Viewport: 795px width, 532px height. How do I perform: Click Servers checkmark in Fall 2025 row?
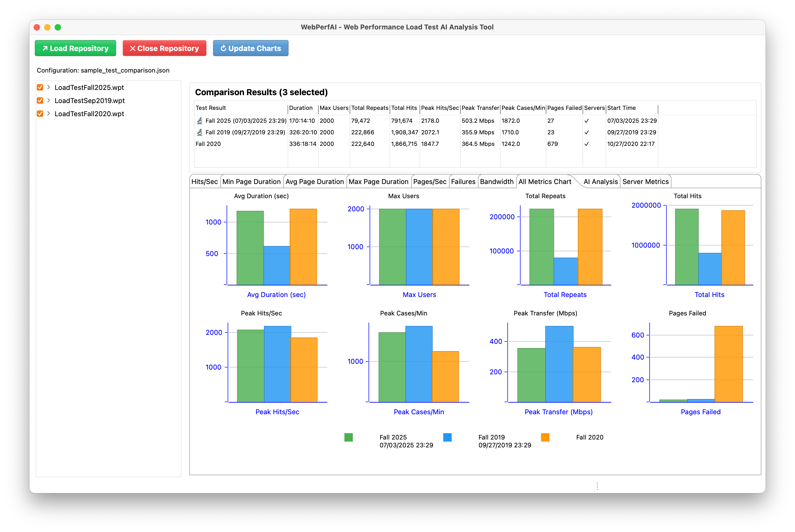tap(586, 121)
